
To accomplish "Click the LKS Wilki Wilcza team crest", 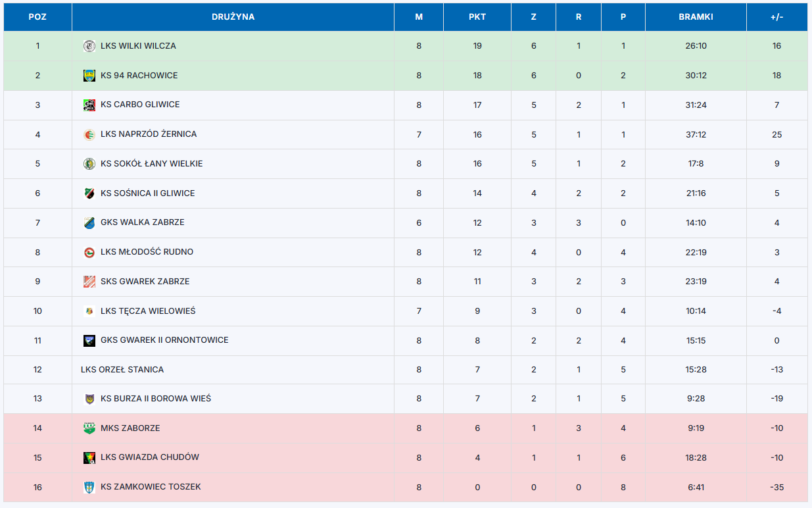I will point(89,46).
